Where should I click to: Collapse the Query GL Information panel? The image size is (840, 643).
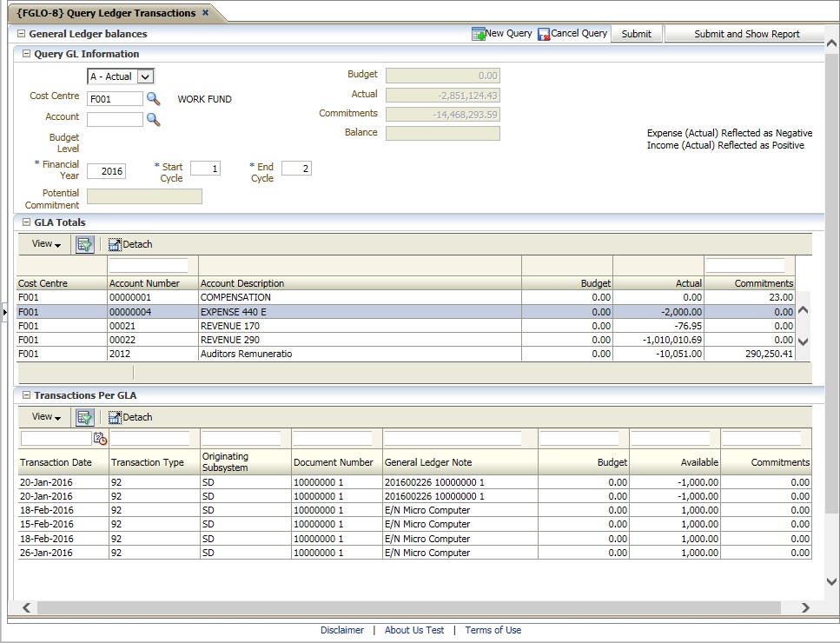coord(26,54)
